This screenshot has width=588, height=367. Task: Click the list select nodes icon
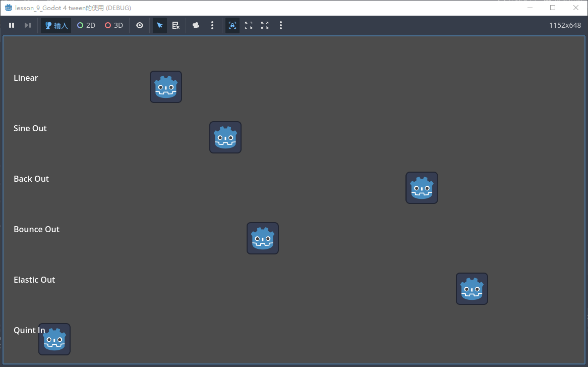click(176, 25)
